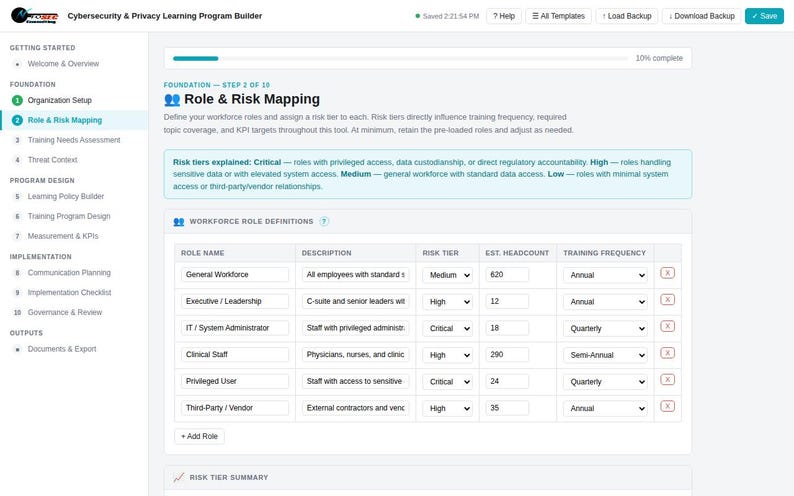Delete the General Workforce role row
Image resolution: width=794 pixels, height=496 pixels.
(667, 273)
